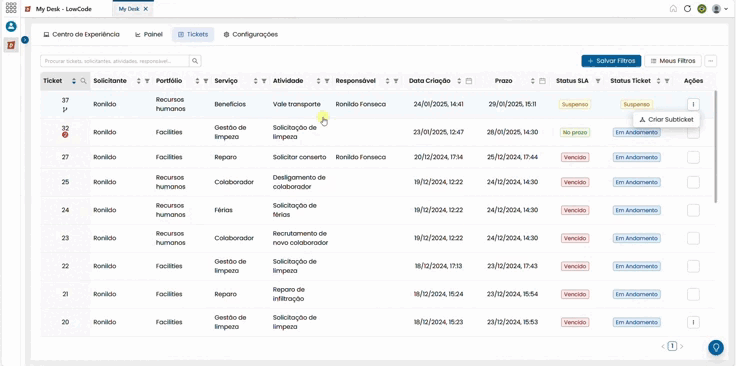Click the search magnifier button
736x366 pixels.
click(x=195, y=61)
